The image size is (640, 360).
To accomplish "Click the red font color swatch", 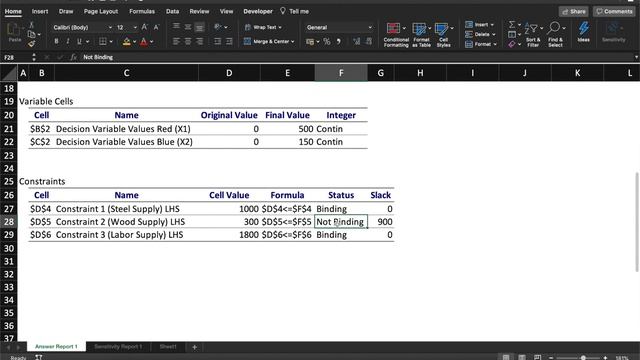I will 144,41.
